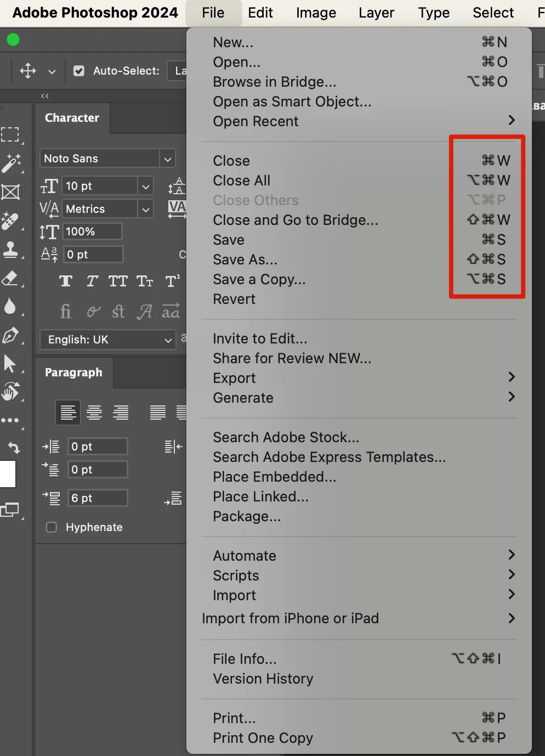This screenshot has width=545, height=756.
Task: Pick the Frame tool in toolbar
Action: click(10, 192)
